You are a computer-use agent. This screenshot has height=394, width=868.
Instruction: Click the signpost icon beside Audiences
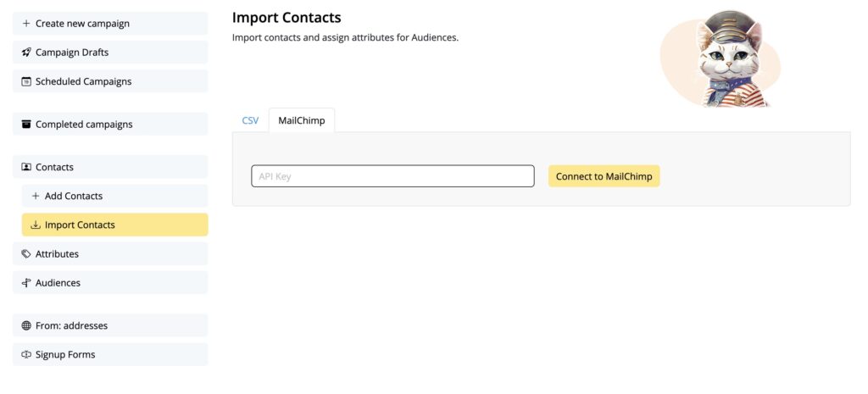click(26, 283)
